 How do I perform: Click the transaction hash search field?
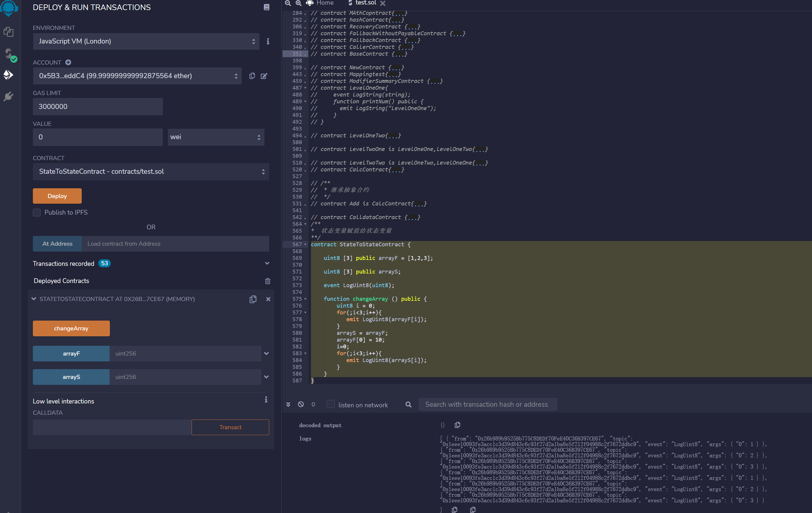(487, 404)
